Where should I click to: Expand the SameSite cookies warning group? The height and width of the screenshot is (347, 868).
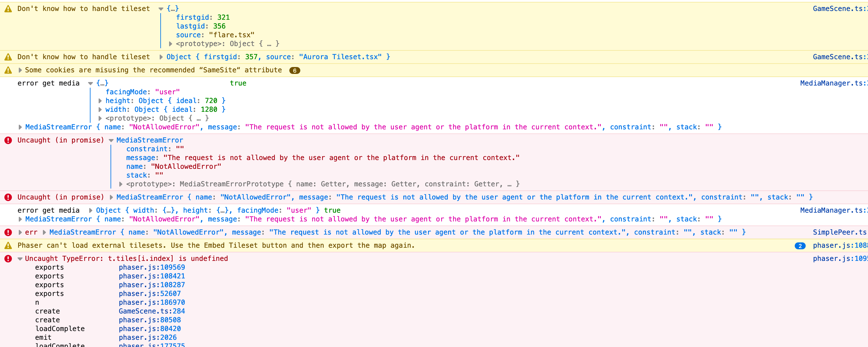click(20, 70)
